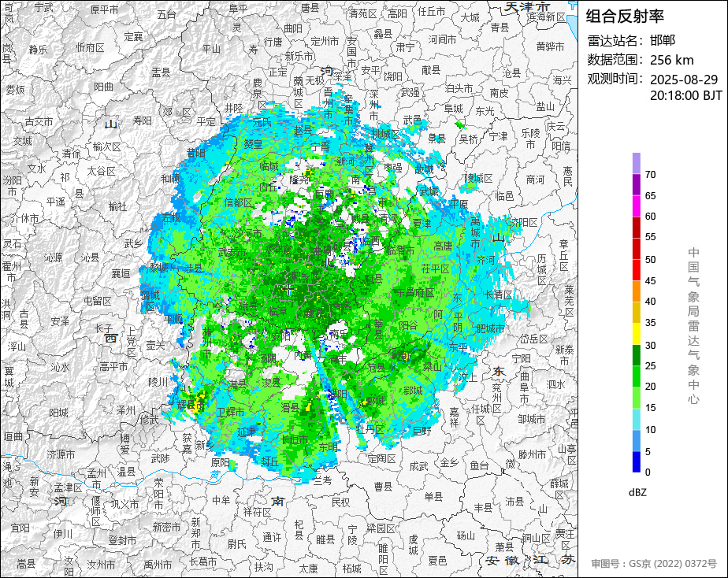Click the 砀山 map label
Screen dimensions: 728x578
click(466, 535)
